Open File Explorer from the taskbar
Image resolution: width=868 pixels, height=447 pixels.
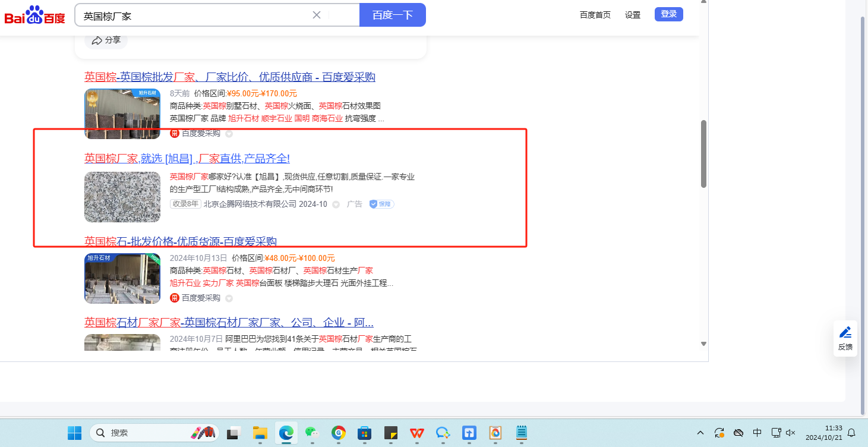[260, 433]
